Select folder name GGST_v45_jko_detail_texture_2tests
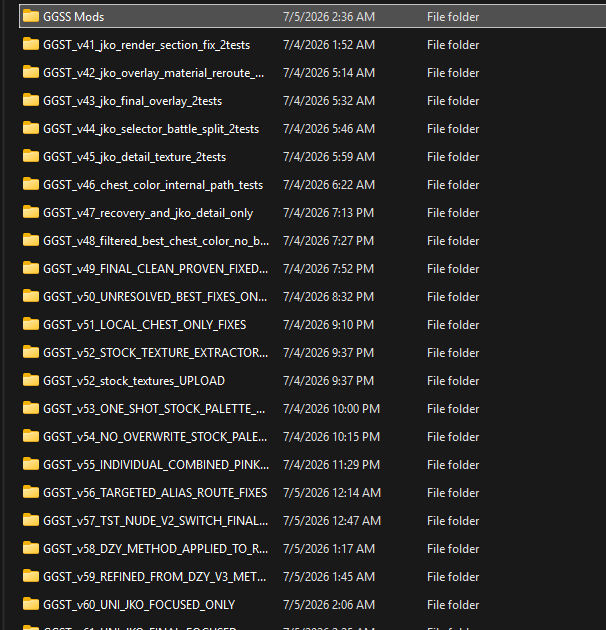 pos(135,157)
